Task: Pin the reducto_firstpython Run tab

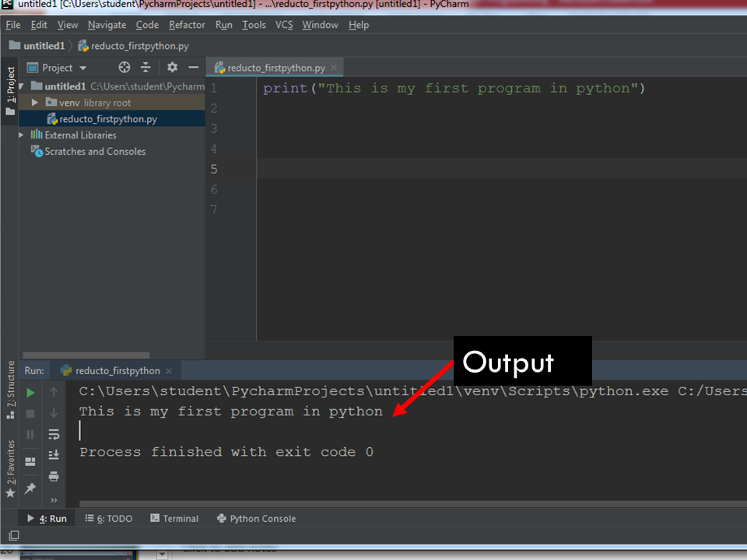Action: (30, 487)
